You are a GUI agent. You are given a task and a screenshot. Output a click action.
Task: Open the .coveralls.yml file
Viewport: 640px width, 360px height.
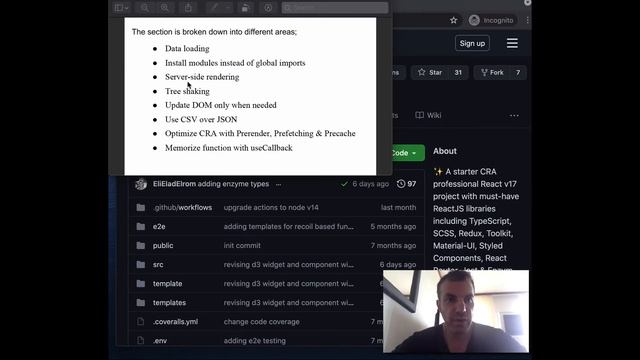coord(176,322)
